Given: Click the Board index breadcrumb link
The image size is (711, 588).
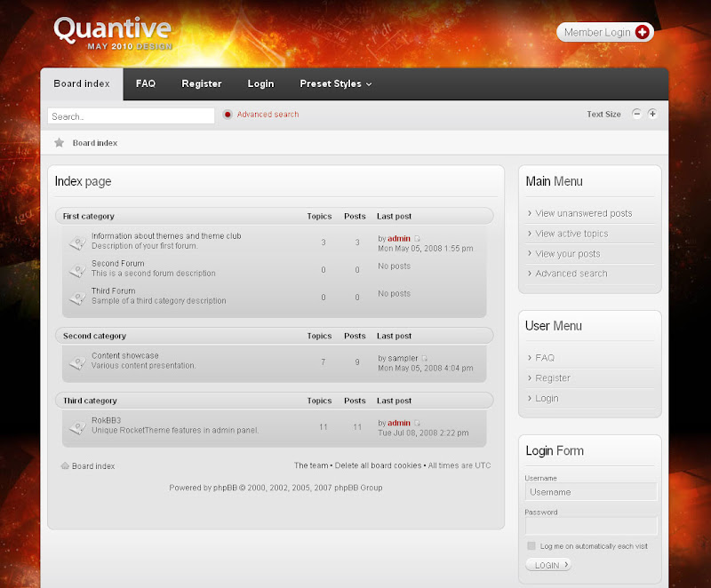Looking at the screenshot, I should [x=95, y=143].
